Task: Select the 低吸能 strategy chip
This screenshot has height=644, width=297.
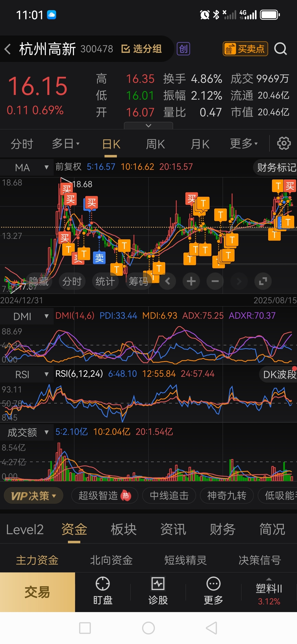Action: [x=278, y=496]
